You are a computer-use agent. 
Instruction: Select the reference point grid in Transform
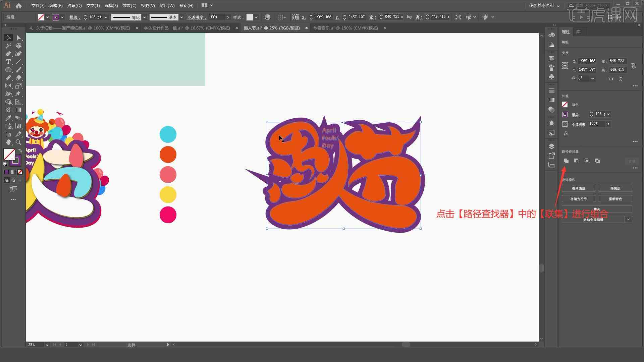(565, 66)
